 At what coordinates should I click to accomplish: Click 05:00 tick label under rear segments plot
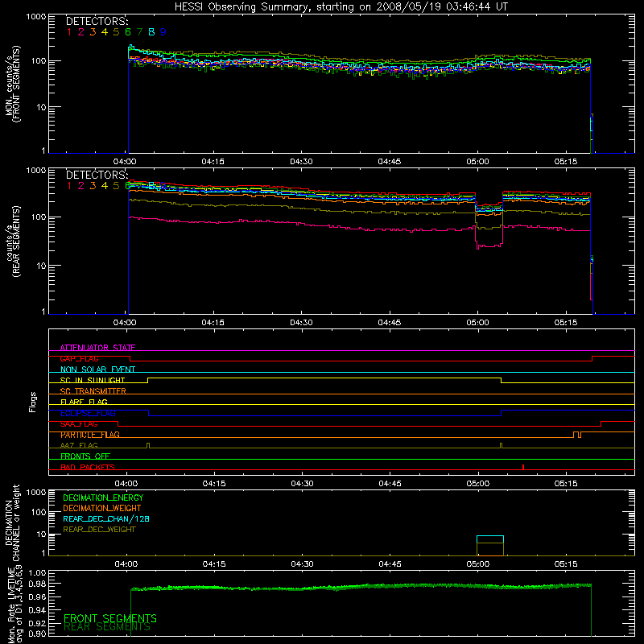click(477, 323)
